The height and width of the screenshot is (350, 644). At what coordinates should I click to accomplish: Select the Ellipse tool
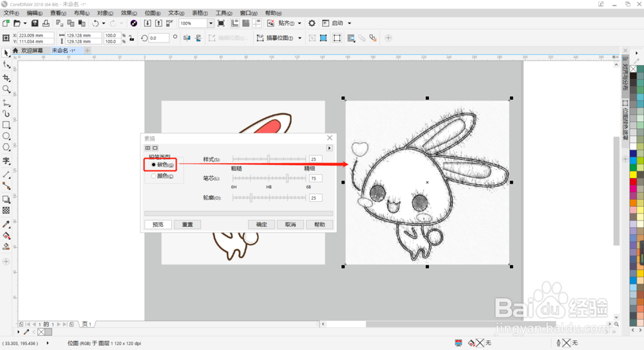tap(6, 136)
